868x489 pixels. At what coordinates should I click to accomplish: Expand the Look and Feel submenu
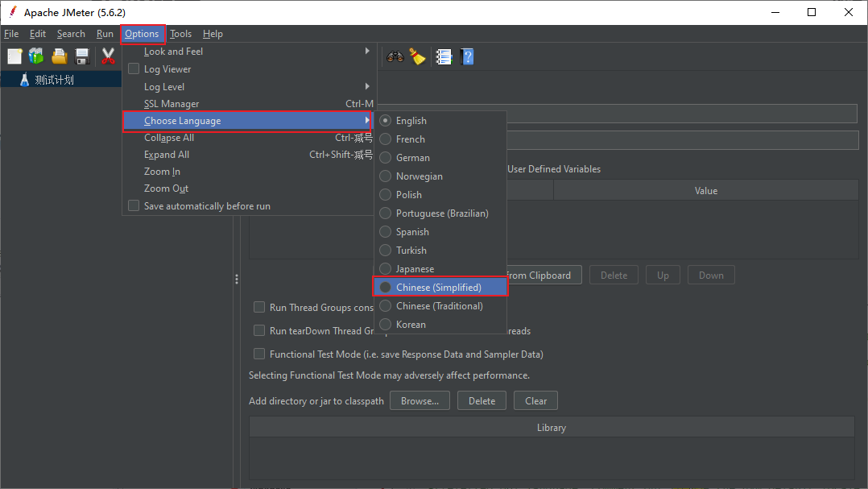(249, 52)
